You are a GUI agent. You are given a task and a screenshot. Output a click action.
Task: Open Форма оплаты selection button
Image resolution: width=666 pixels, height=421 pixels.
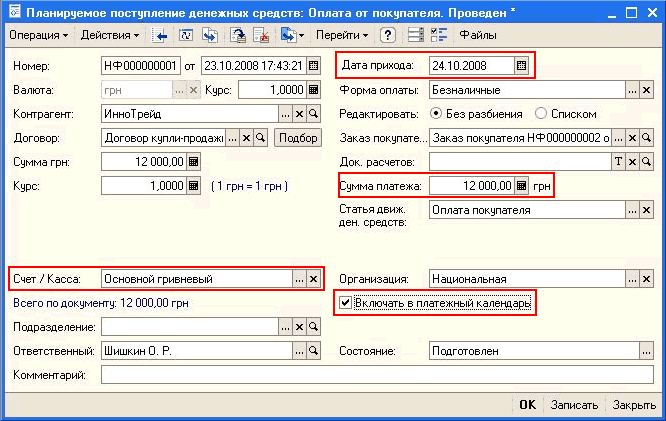633,90
